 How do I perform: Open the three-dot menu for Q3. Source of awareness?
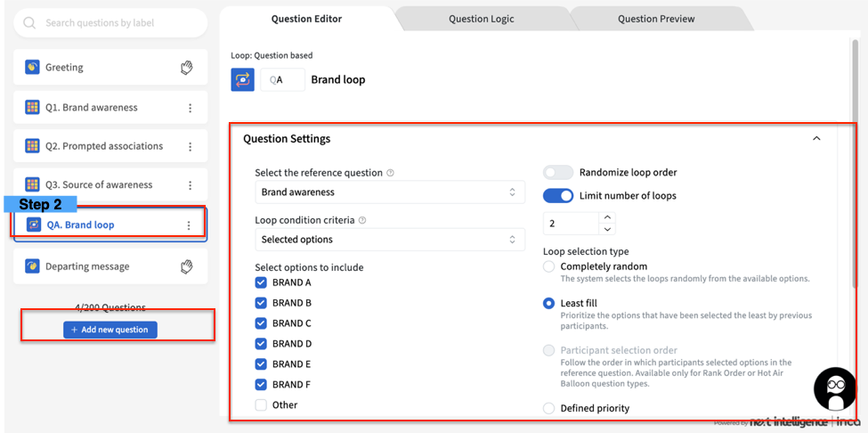pyautogui.click(x=190, y=185)
